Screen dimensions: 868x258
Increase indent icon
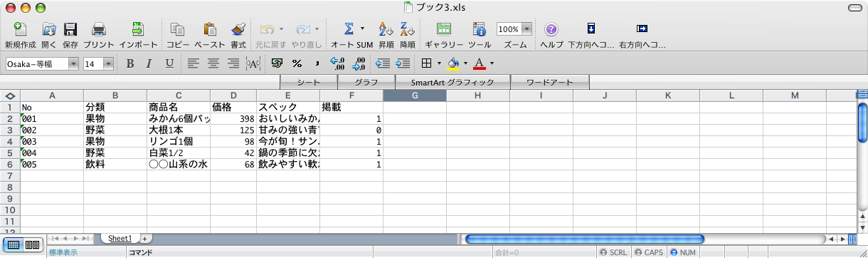403,64
